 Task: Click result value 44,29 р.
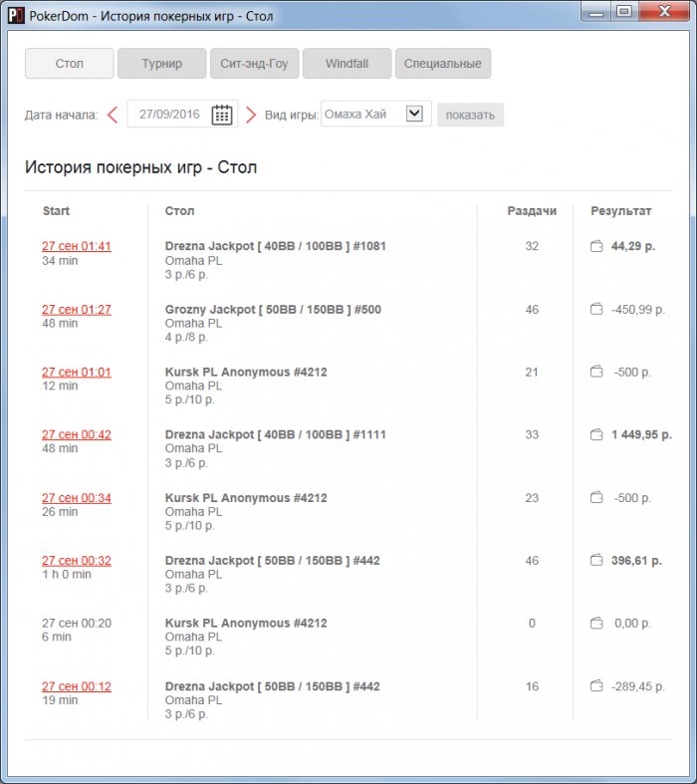(633, 246)
